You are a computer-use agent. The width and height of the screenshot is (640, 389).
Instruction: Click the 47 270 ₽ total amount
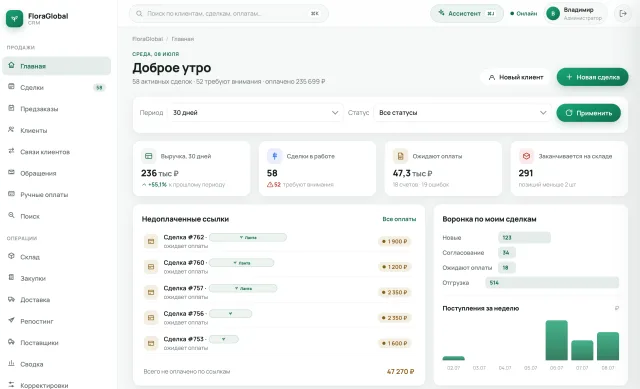(x=400, y=371)
